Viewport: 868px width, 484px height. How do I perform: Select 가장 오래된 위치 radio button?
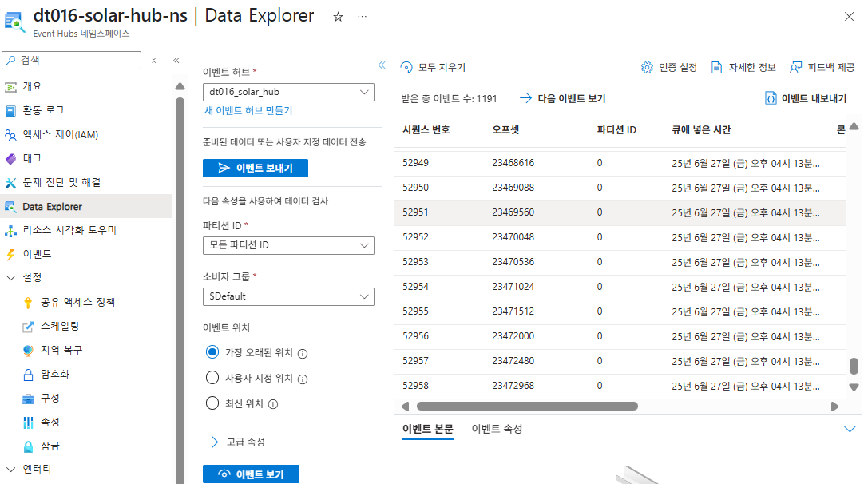coord(212,352)
